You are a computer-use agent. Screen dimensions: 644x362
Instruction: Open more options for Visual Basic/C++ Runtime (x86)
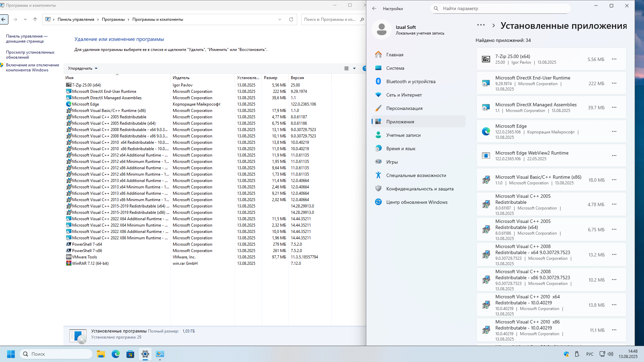pos(614,180)
